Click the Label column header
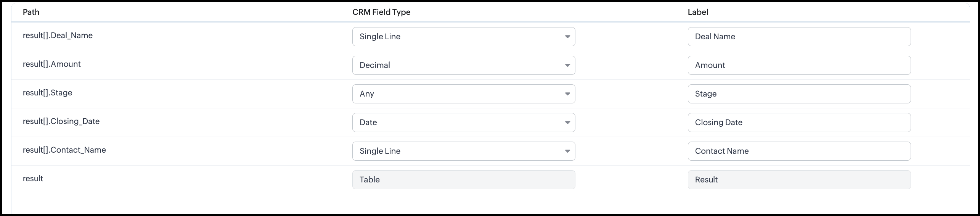This screenshot has height=216, width=980. point(698,12)
